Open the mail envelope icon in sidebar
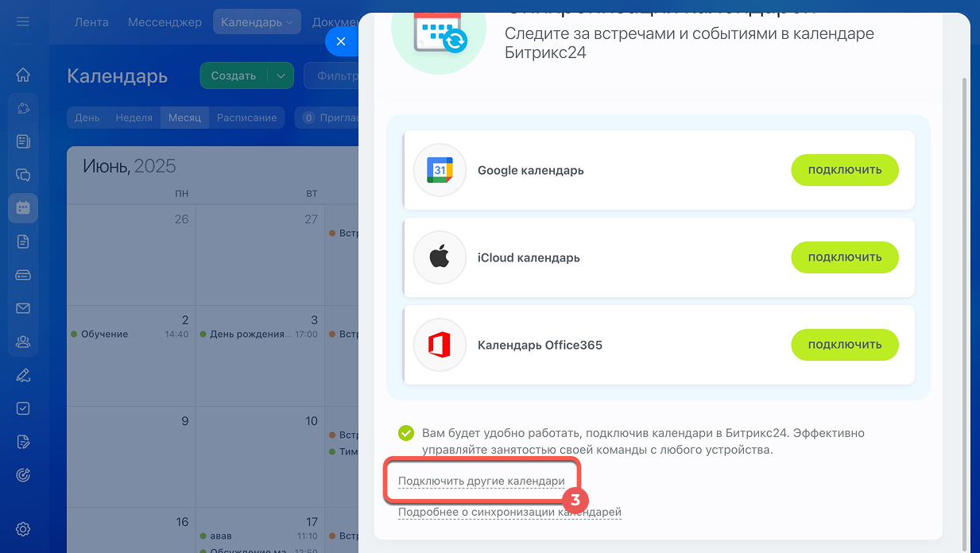The height and width of the screenshot is (553, 980). [23, 308]
